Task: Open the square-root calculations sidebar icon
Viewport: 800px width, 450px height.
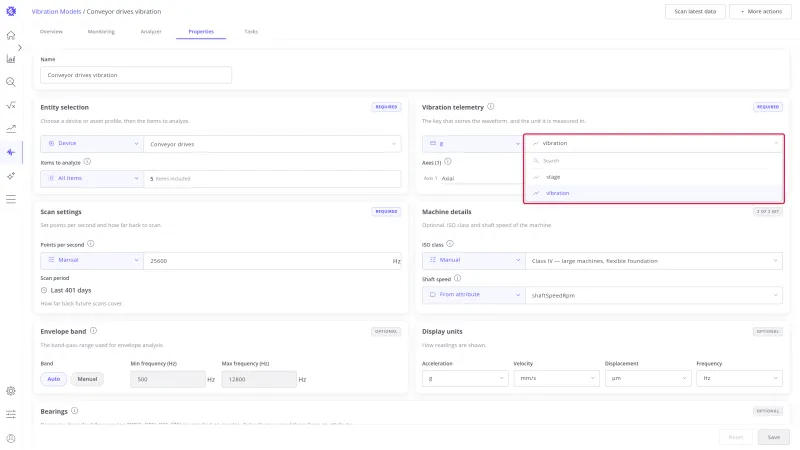Action: (11, 106)
